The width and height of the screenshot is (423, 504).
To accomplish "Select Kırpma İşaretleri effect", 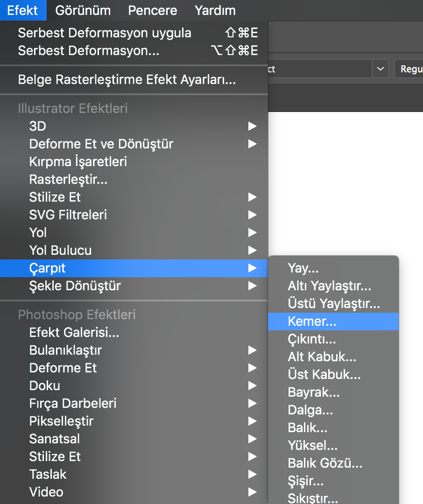I will 134,161.
